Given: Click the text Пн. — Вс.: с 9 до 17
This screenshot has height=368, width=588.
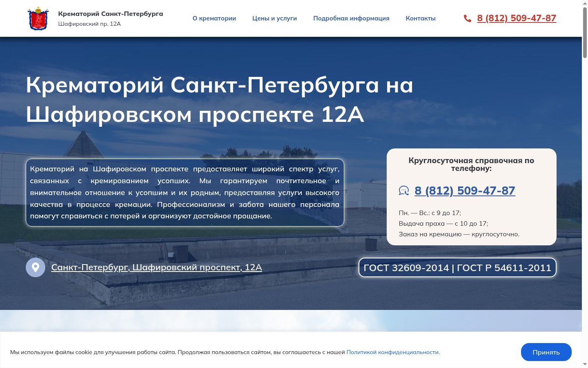Looking at the screenshot, I should tap(430, 213).
